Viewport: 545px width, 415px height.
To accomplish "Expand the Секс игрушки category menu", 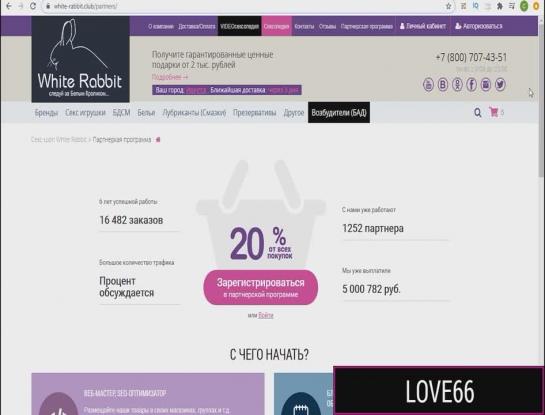I will [x=85, y=113].
